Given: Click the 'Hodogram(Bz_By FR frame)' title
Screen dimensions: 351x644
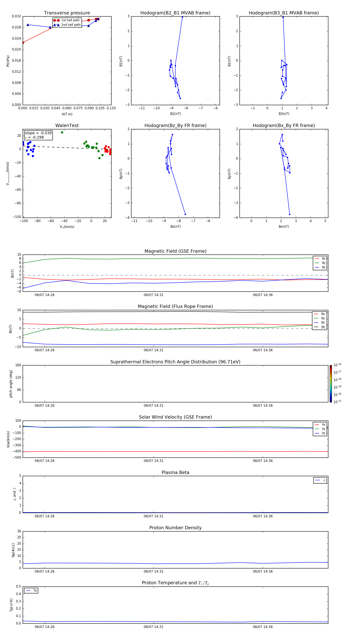Looking at the screenshot, I should pos(175,125).
